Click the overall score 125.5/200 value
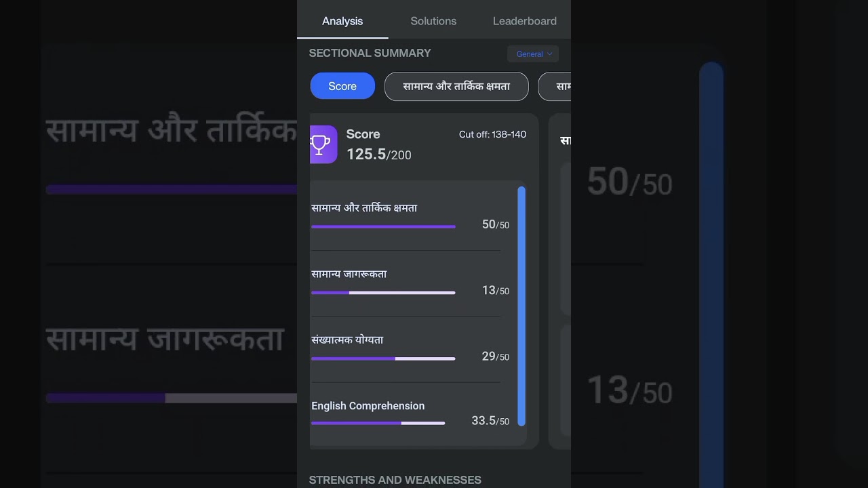 378,155
